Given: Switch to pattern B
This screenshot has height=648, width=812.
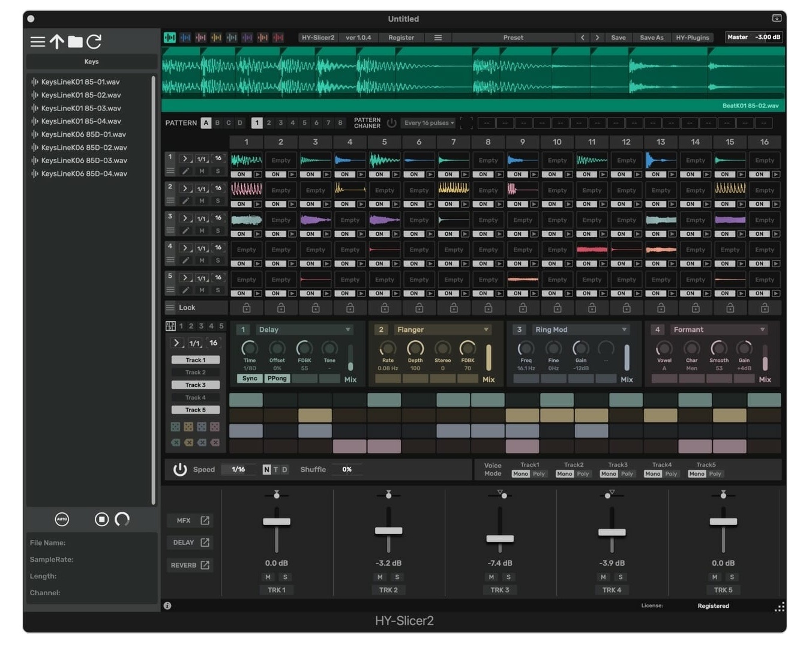Looking at the screenshot, I should point(217,122).
